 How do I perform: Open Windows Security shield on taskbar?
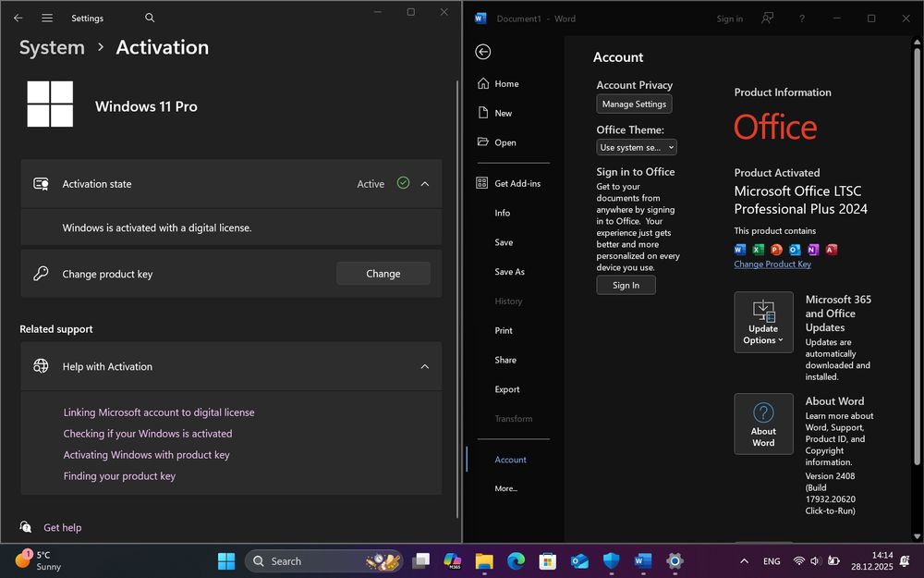(612, 561)
